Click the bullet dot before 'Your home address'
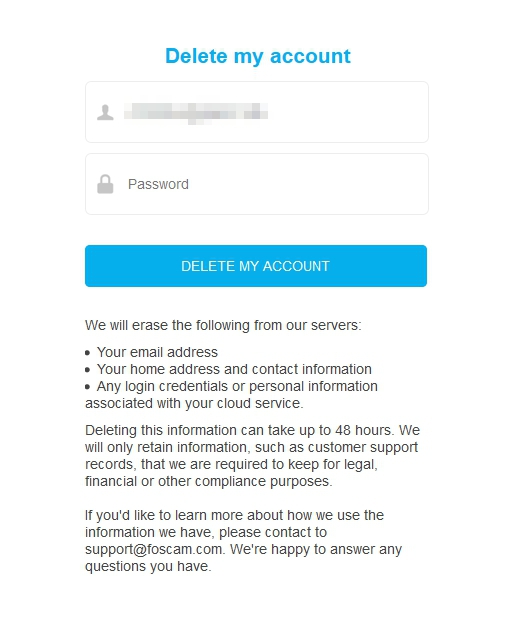Image resolution: width=509 pixels, height=630 pixels. click(88, 370)
